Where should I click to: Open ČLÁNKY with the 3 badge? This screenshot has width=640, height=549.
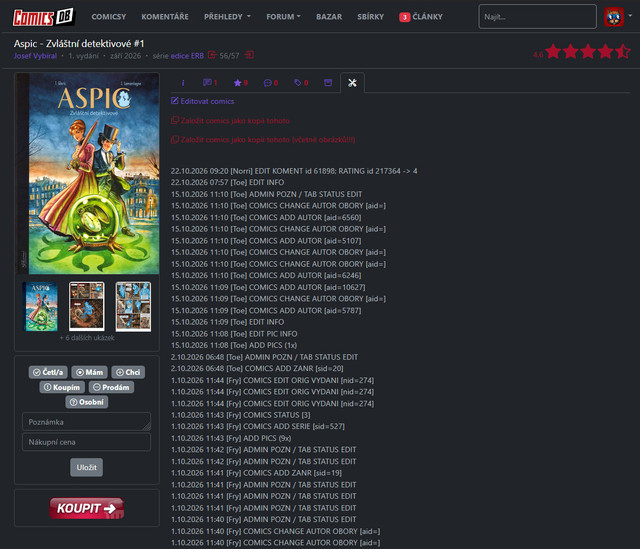click(x=421, y=17)
